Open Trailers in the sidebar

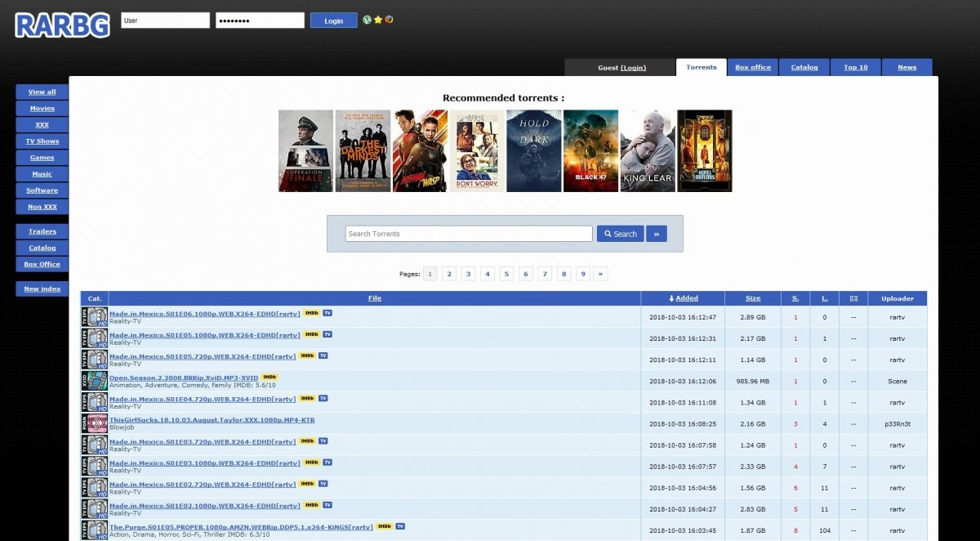(x=42, y=231)
